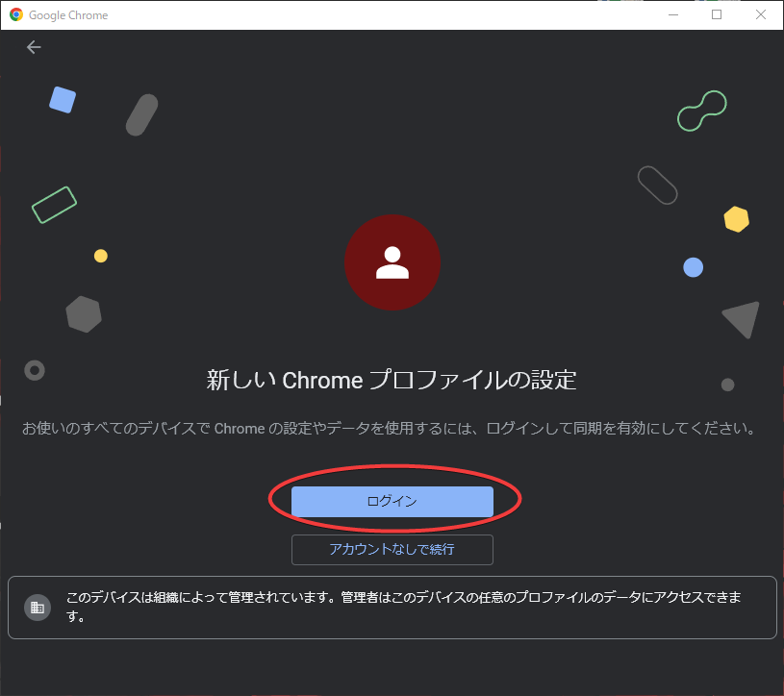The height and width of the screenshot is (696, 784).
Task: Go back using the arrow icon
Action: click(x=34, y=47)
